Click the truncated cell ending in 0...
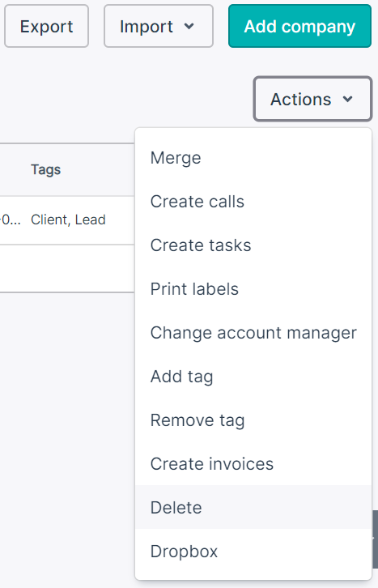Screen dimensions: 378x588 tap(11, 219)
